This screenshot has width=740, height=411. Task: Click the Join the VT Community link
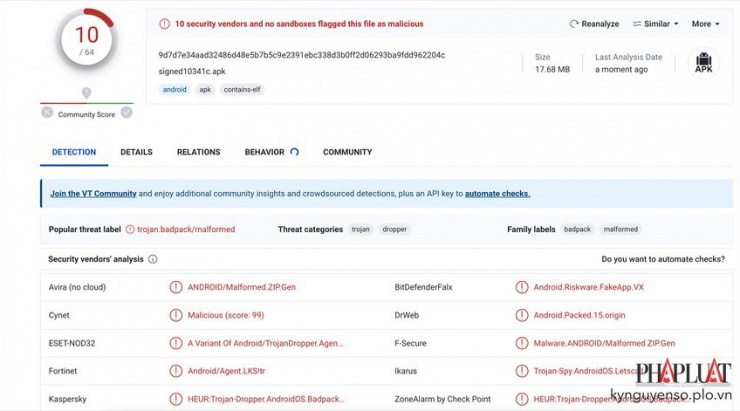point(93,194)
